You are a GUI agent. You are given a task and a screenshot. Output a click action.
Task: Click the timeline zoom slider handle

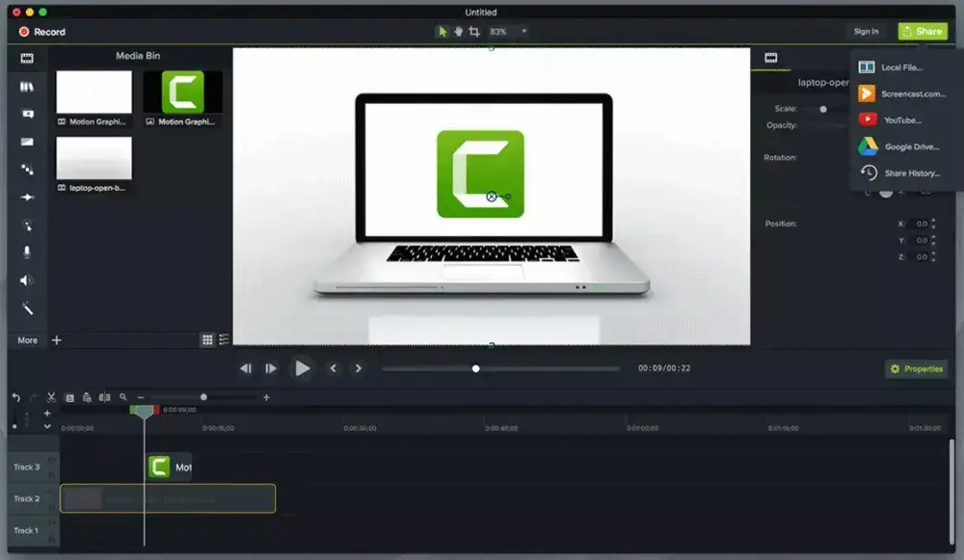pyautogui.click(x=203, y=397)
